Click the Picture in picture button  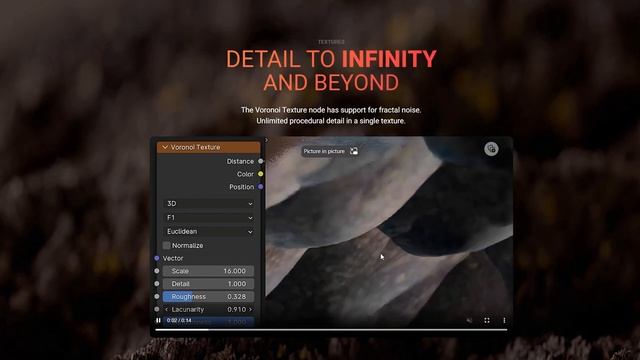click(x=330, y=151)
